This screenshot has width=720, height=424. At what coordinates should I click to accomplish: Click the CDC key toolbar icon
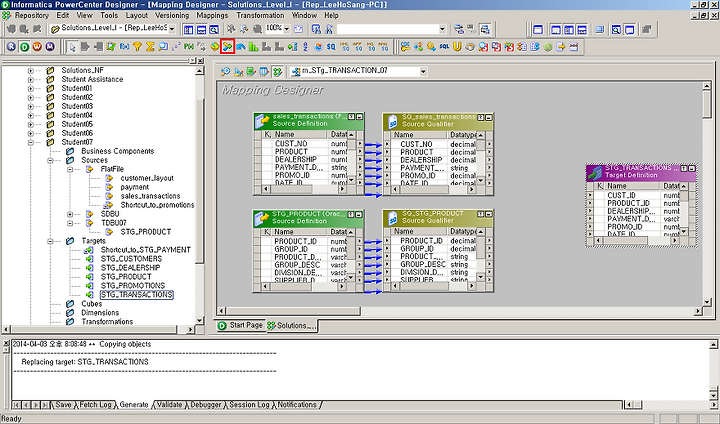[405, 47]
